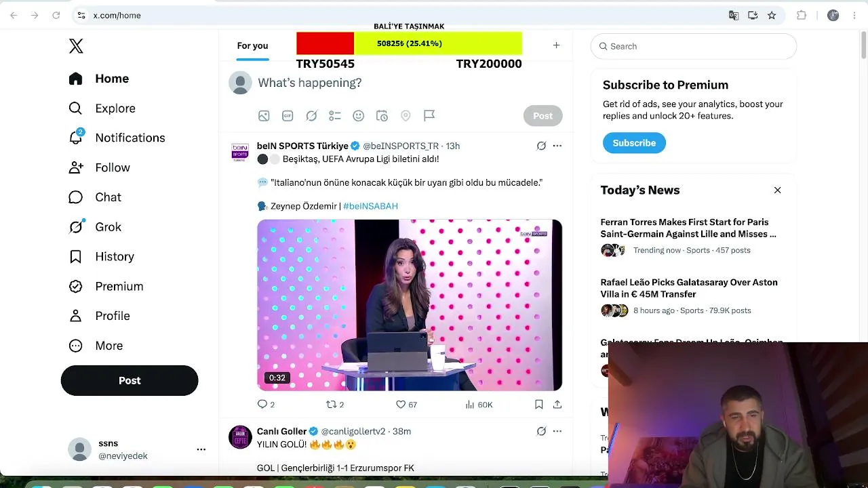Screen dimensions: 868x488
Task: Open More options in the sidebar
Action: 96,346
